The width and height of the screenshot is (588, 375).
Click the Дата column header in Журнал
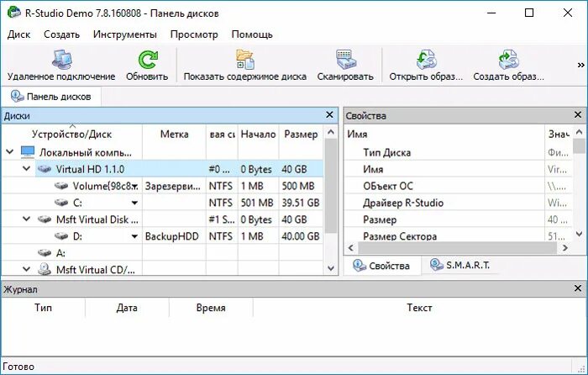click(x=127, y=308)
